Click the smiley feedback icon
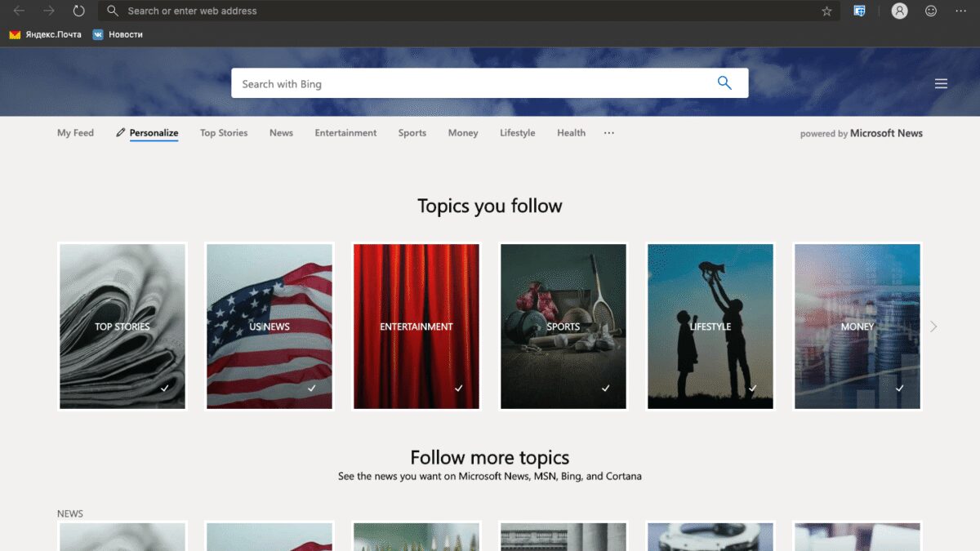Screen dimensions: 980x551 pos(931,11)
